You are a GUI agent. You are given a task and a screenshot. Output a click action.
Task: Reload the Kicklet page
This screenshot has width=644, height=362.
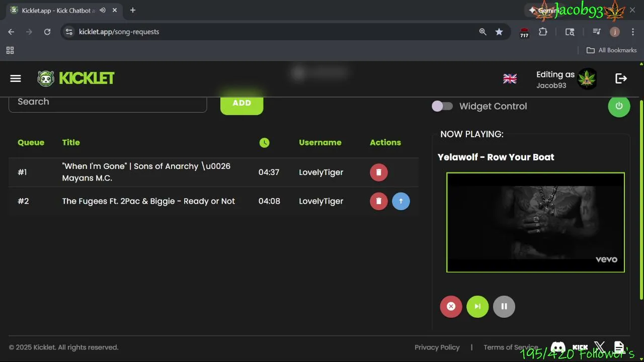(x=47, y=32)
